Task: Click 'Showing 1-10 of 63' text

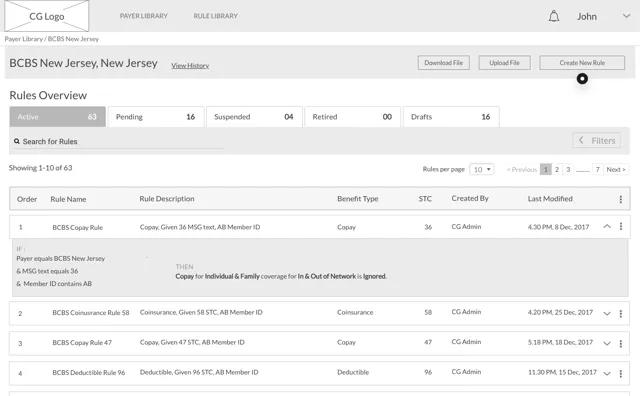Action: pyautogui.click(x=40, y=168)
